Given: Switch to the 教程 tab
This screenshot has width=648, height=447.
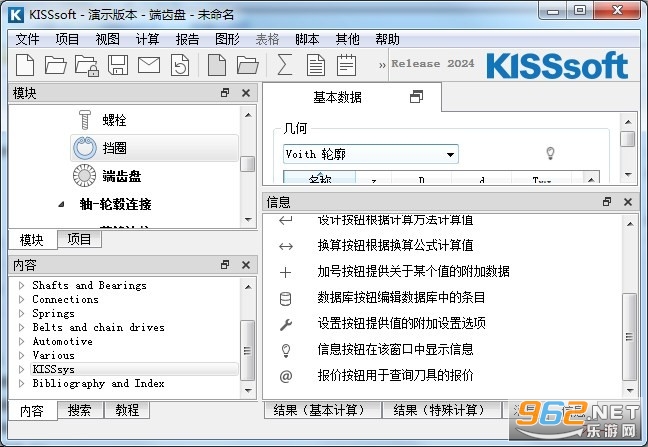Looking at the screenshot, I should pyautogui.click(x=127, y=410).
